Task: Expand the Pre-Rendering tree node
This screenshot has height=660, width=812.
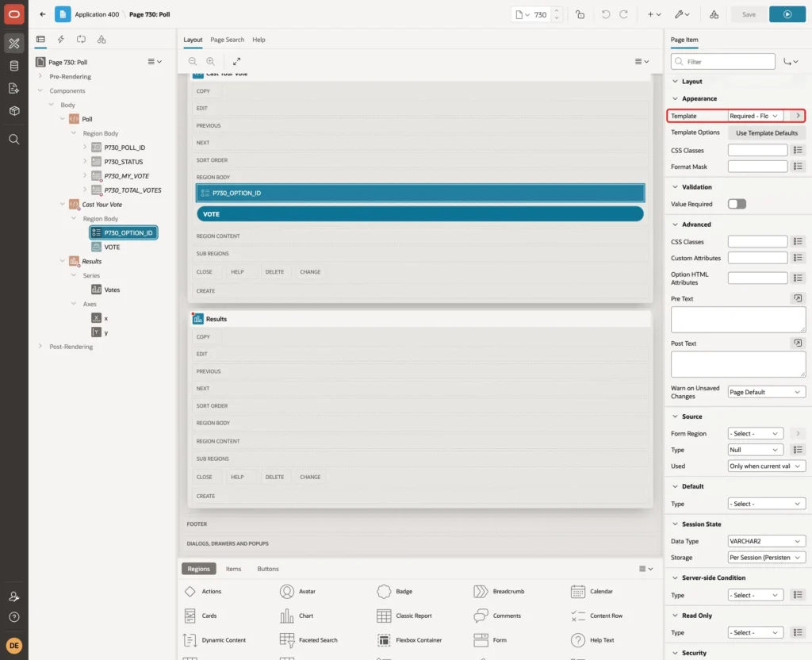Action: 40,76
